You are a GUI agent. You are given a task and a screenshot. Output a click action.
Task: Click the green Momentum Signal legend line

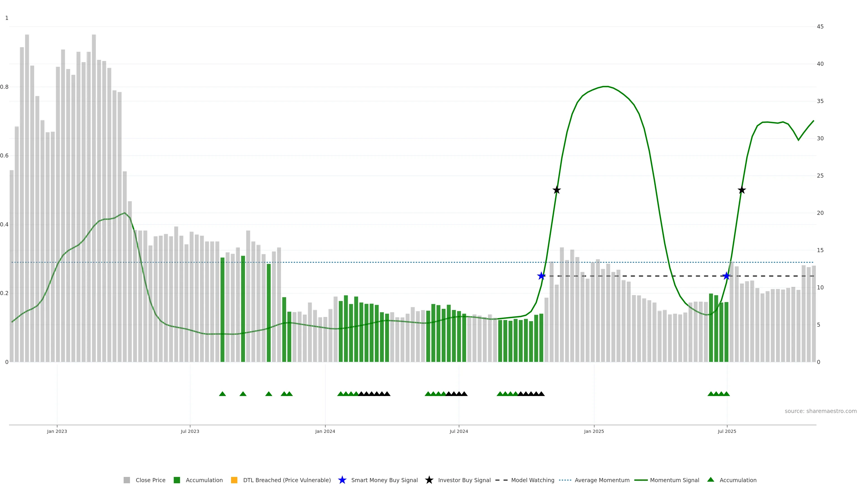coord(641,480)
